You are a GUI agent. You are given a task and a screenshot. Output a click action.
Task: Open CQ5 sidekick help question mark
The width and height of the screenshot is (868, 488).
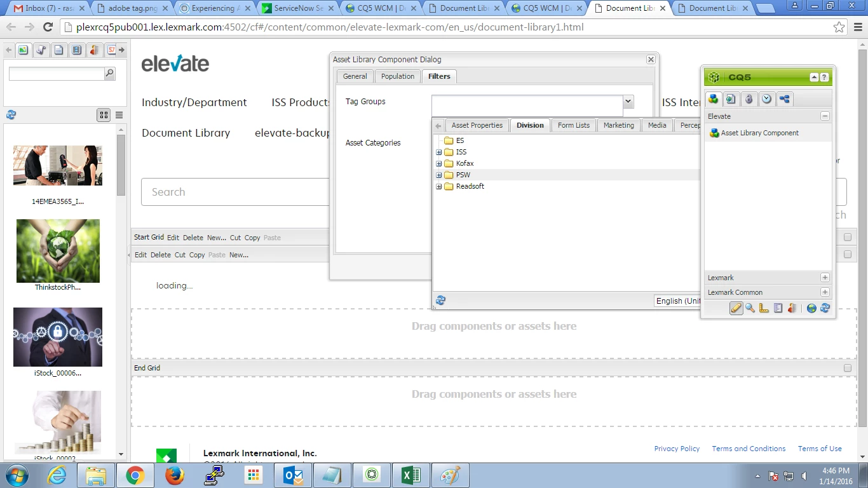(x=824, y=78)
